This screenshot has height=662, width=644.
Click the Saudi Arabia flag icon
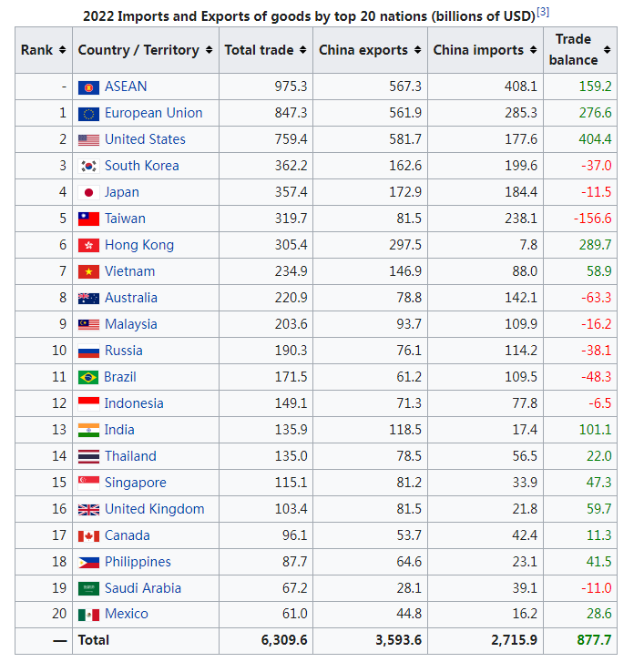tap(88, 588)
